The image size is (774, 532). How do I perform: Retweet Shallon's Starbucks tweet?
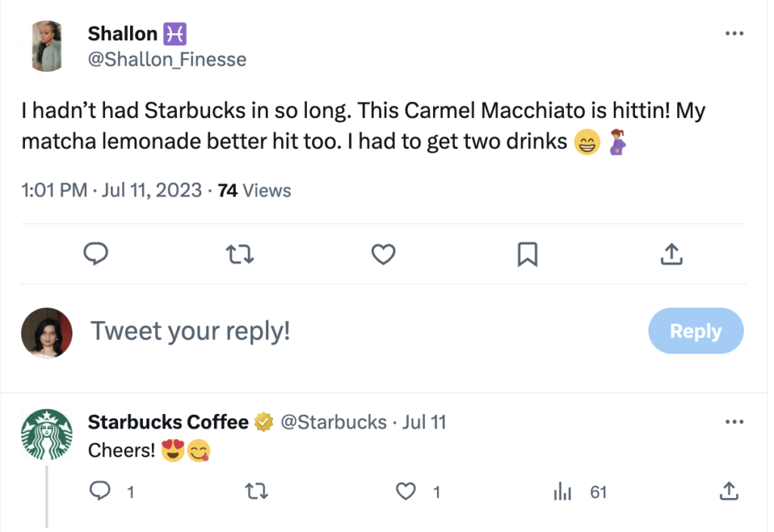(240, 255)
